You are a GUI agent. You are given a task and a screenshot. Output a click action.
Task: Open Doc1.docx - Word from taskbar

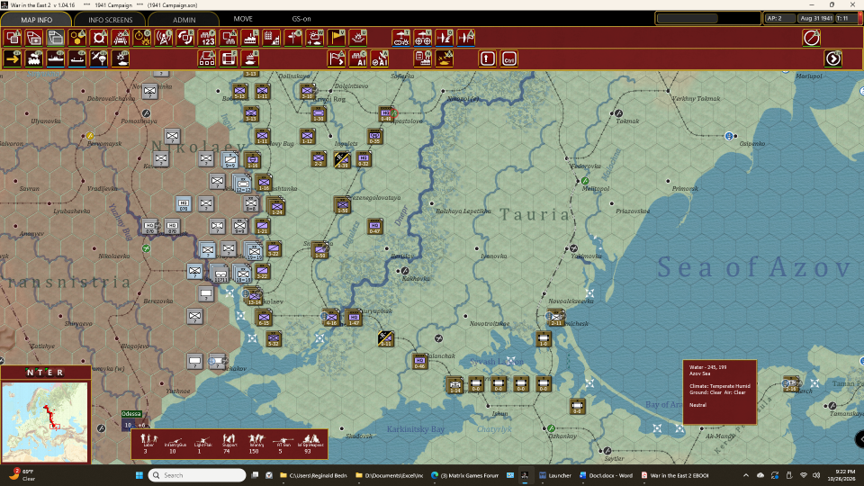tap(606, 475)
